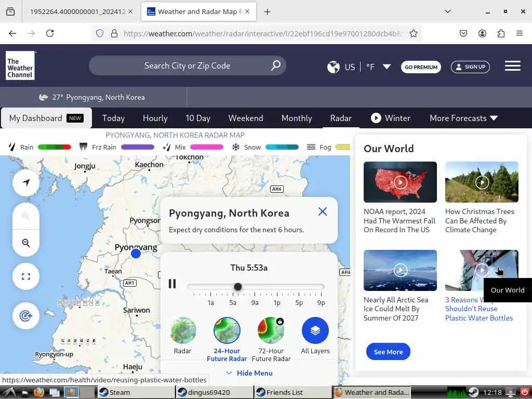Click the globe region icon
Viewport: 532px width, 399px height.
point(333,67)
